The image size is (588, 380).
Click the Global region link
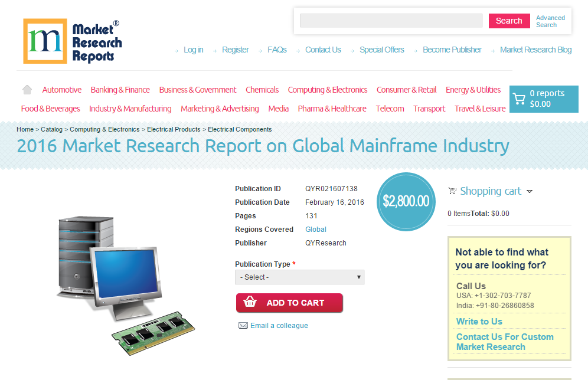pos(316,230)
